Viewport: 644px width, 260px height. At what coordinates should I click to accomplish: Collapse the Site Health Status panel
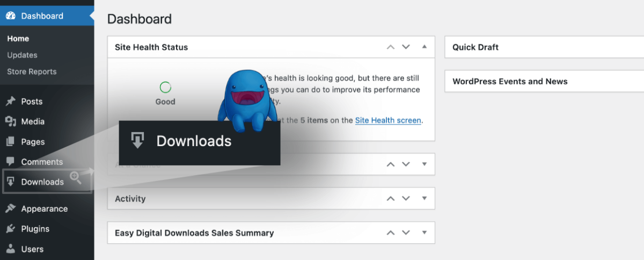[425, 47]
